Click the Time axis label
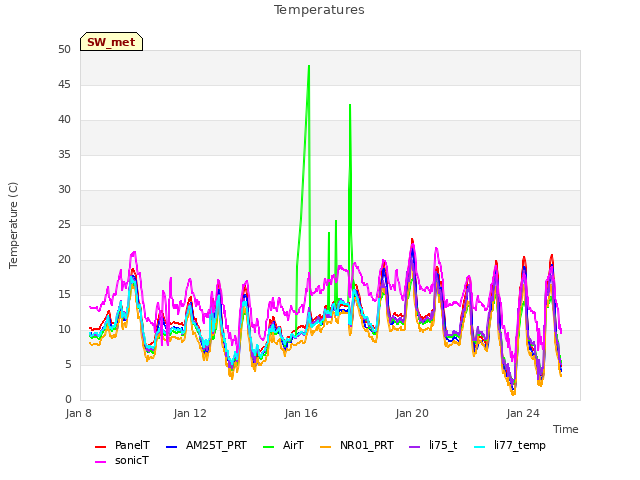This screenshot has width=640, height=480. pyautogui.click(x=566, y=429)
